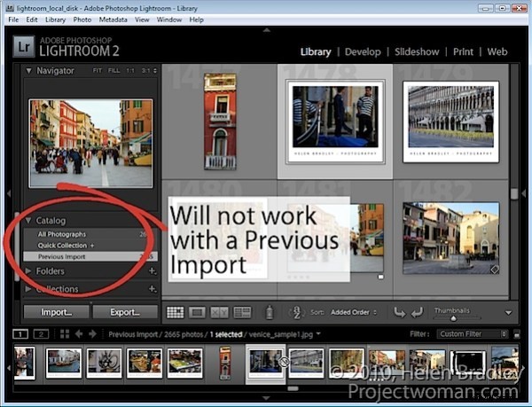Select gondoliers photo in grid
Screen dimensions: 532x407
(335, 121)
